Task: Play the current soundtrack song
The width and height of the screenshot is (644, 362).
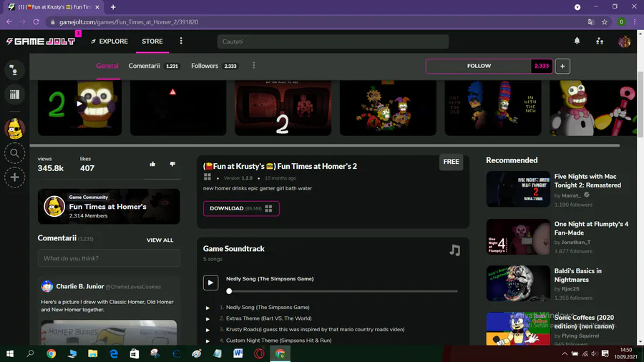Action: [x=210, y=283]
